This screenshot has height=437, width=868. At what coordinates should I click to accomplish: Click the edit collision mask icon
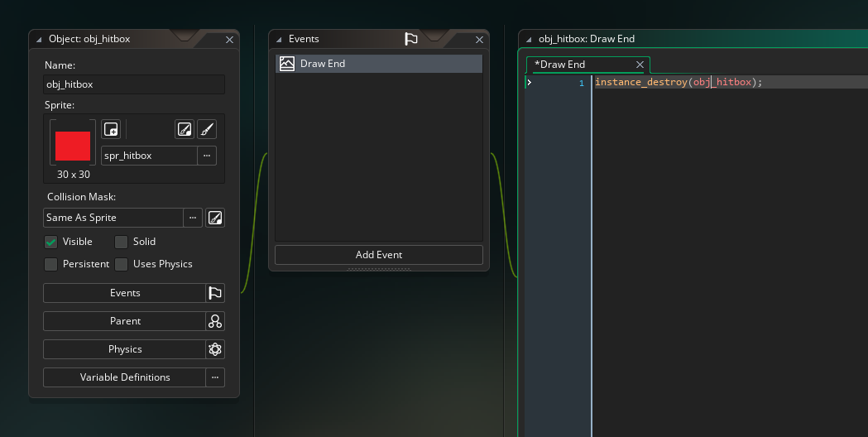tap(215, 218)
